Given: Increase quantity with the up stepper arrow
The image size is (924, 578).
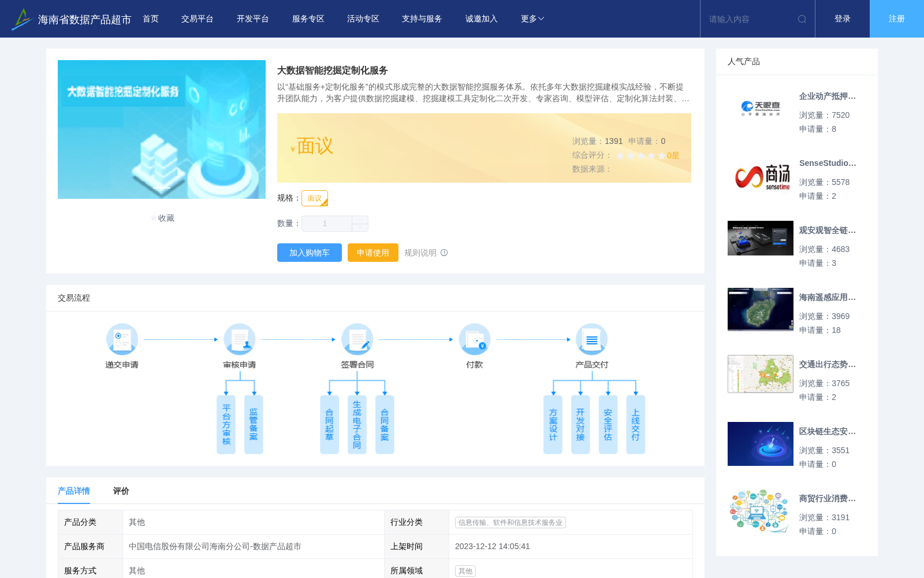Looking at the screenshot, I should [x=360, y=220].
